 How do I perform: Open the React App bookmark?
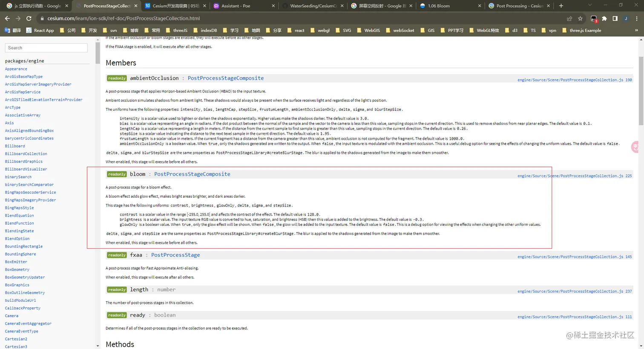pyautogui.click(x=40, y=30)
